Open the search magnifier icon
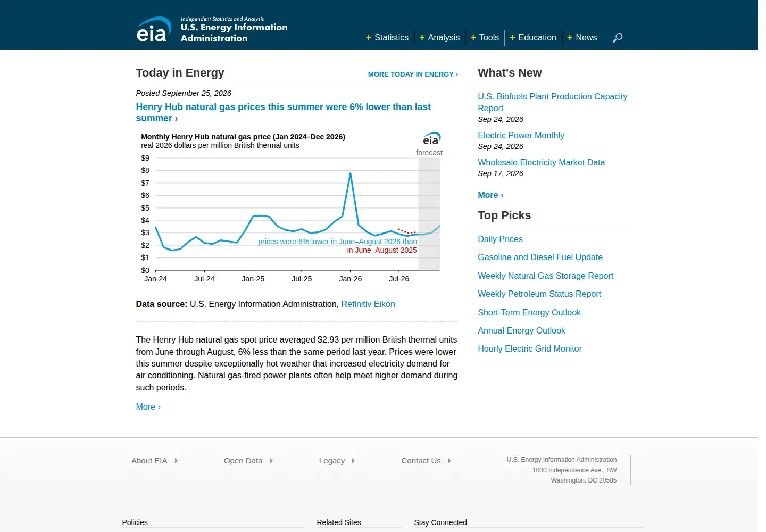 [x=618, y=38]
